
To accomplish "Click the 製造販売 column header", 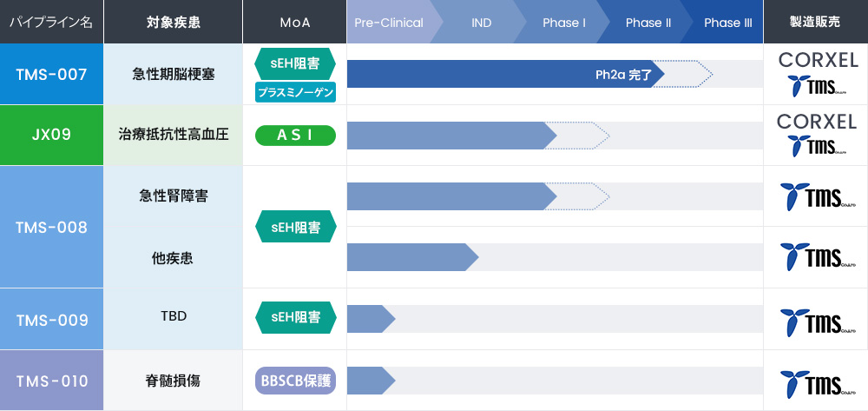I will coord(815,23).
